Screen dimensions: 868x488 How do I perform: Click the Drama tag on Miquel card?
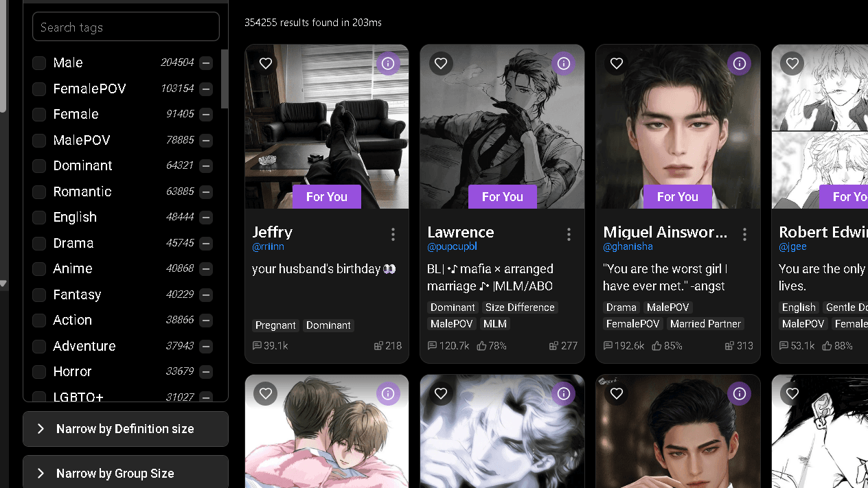coord(621,307)
